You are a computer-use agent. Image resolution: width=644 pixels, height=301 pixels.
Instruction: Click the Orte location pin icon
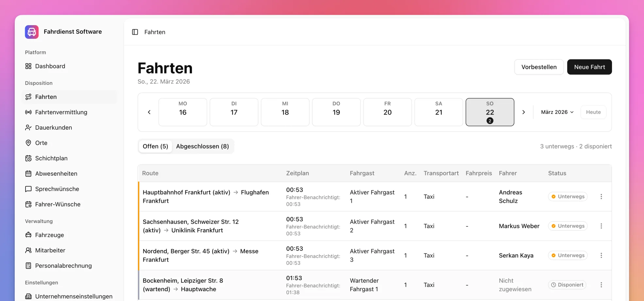pyautogui.click(x=28, y=143)
